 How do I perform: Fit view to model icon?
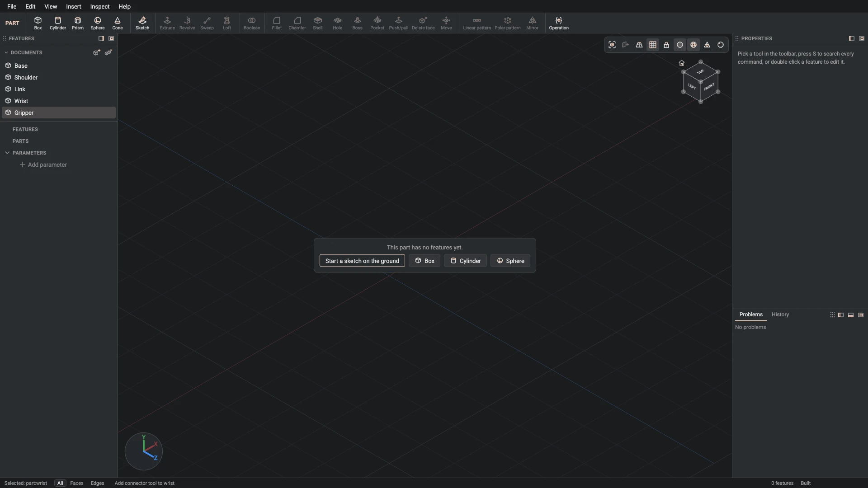coord(612,45)
